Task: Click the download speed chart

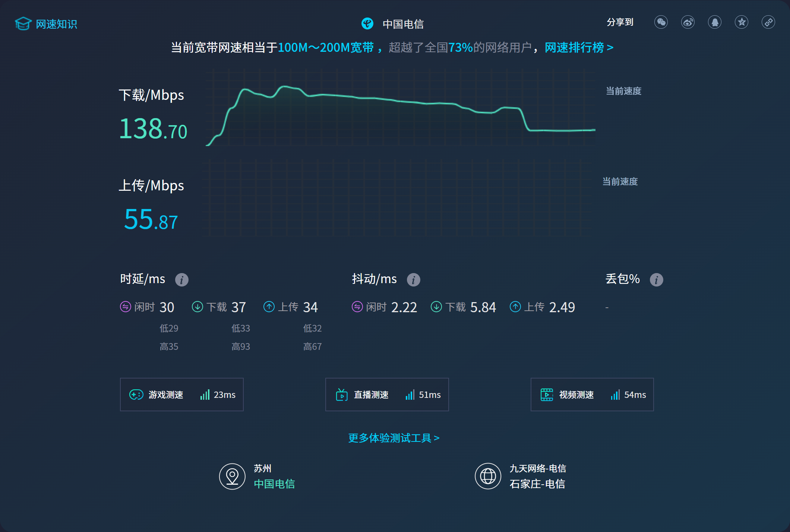Action: (x=400, y=108)
